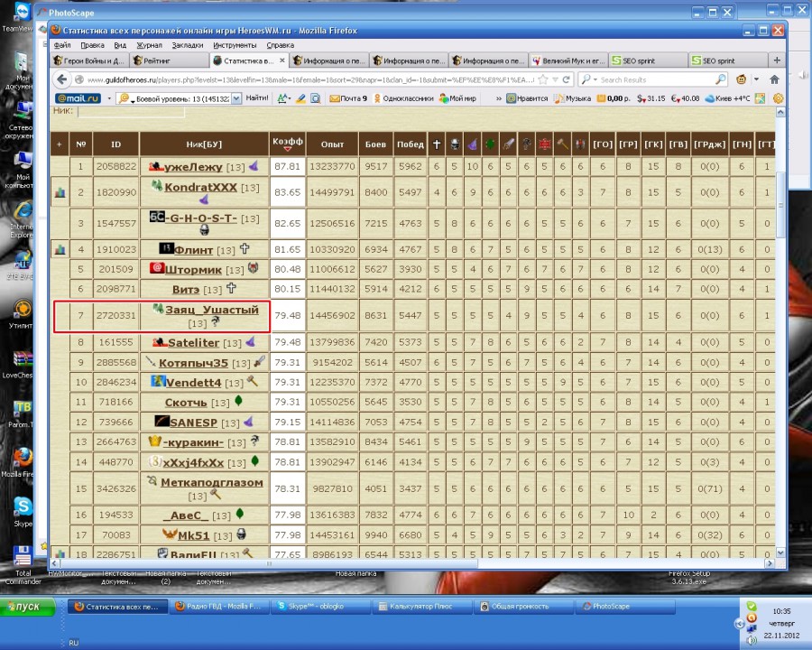Screen dimensions: 812x650
Task: Open a new tab with plus button
Action: click(x=776, y=60)
